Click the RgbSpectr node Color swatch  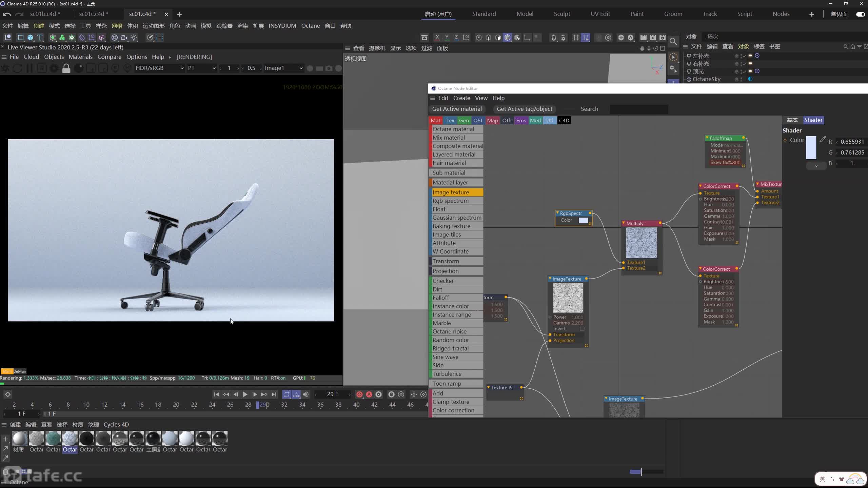[x=583, y=220]
